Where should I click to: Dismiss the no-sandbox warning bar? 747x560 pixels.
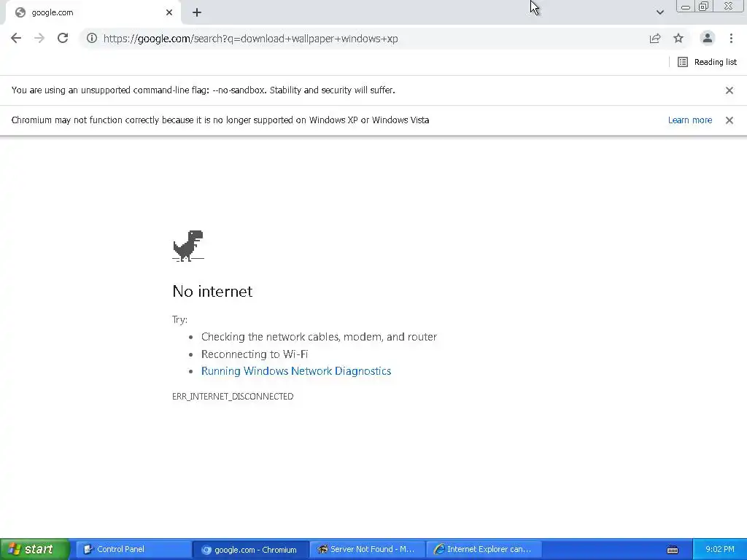point(729,90)
